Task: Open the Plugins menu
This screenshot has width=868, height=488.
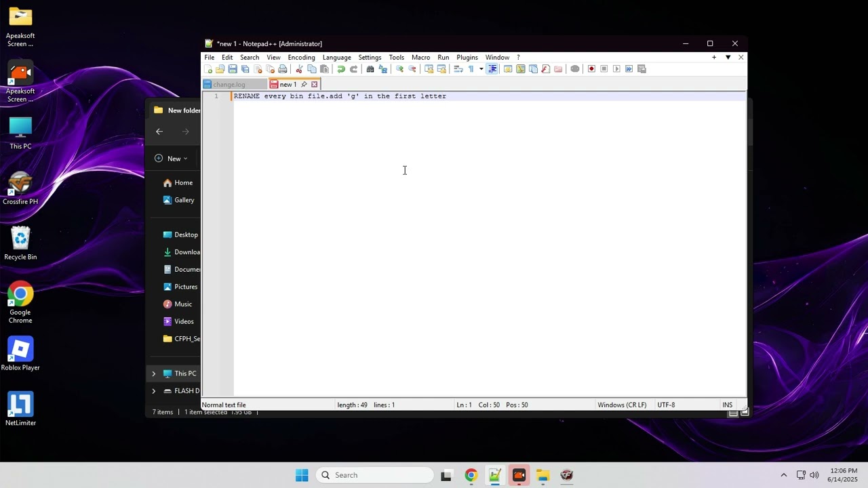Action: point(467,58)
